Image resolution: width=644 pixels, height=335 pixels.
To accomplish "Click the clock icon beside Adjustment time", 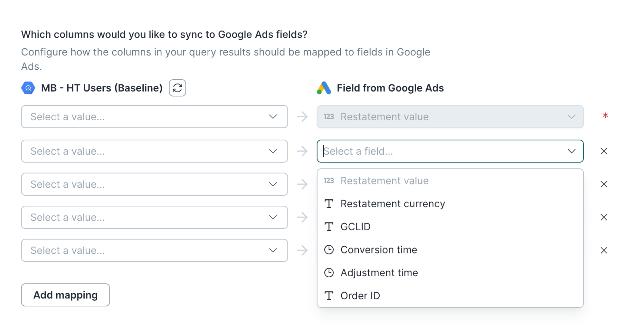I will pyautogui.click(x=329, y=273).
